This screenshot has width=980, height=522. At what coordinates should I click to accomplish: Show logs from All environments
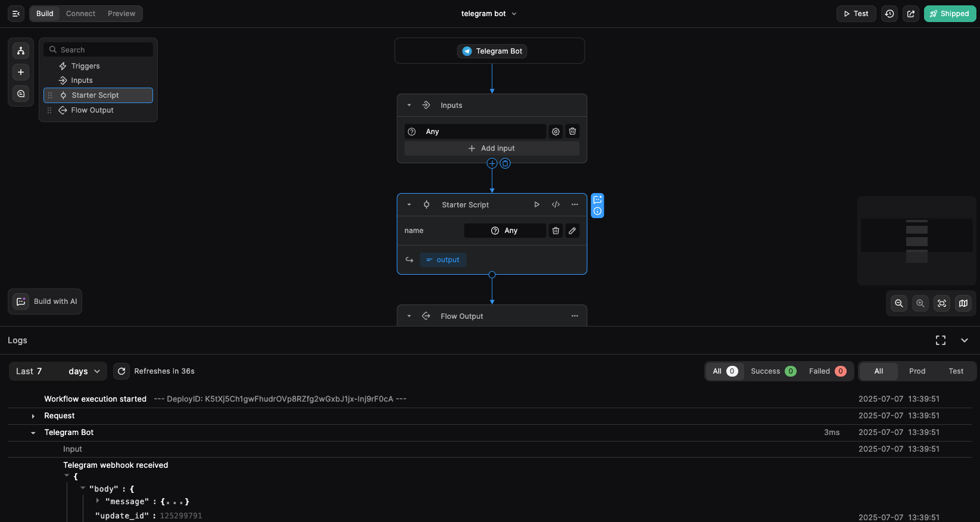pos(879,371)
